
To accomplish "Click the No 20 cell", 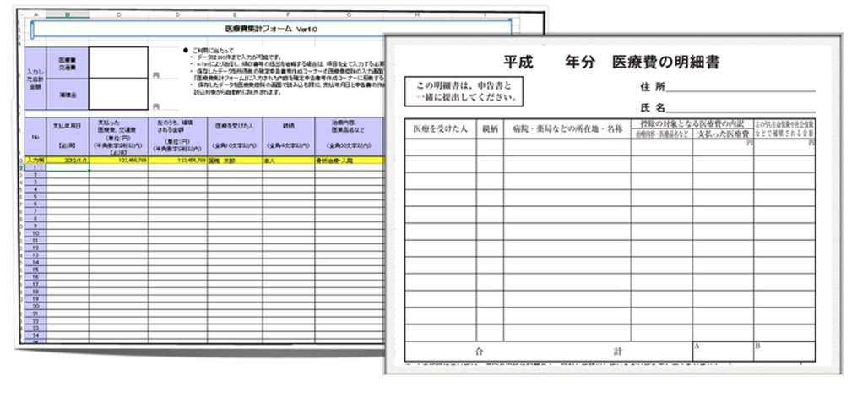I will 35,306.
